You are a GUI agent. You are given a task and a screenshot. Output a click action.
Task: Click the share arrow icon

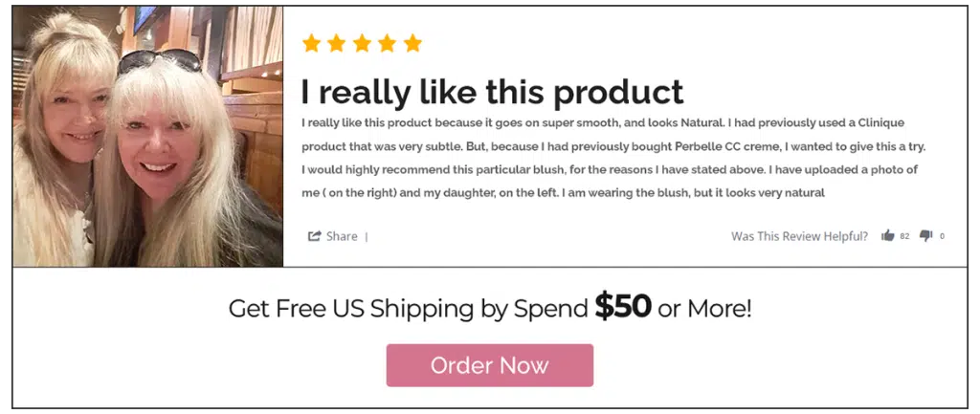tap(314, 236)
